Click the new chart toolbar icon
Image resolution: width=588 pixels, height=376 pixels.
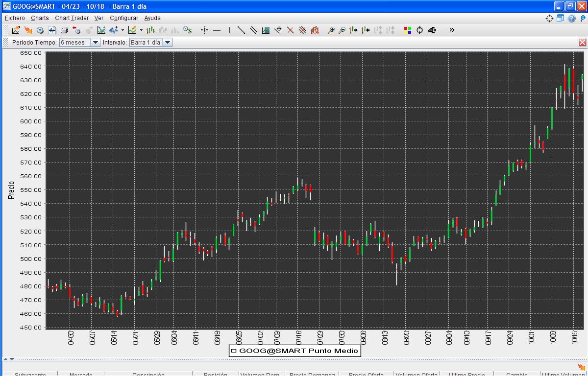[x=16, y=30]
